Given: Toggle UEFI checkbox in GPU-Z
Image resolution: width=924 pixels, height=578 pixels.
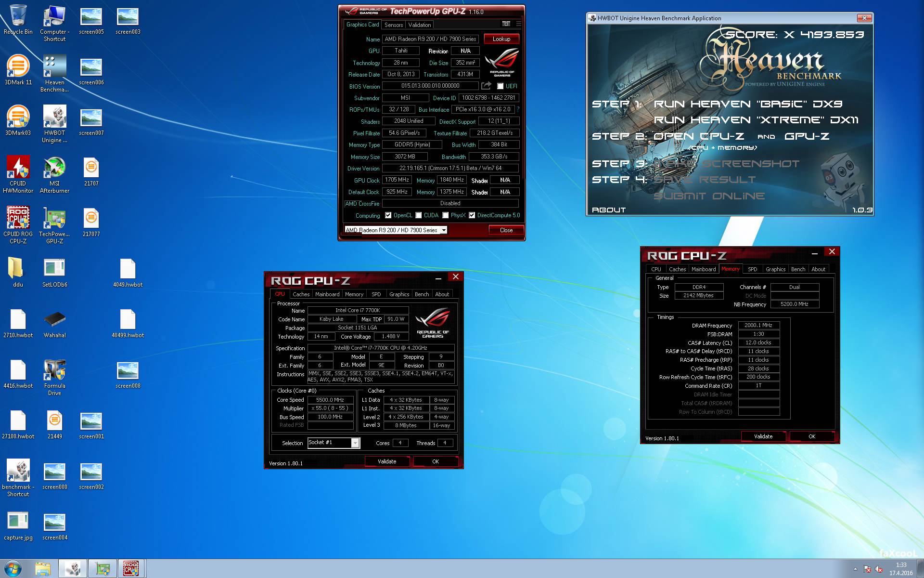Looking at the screenshot, I should [500, 86].
